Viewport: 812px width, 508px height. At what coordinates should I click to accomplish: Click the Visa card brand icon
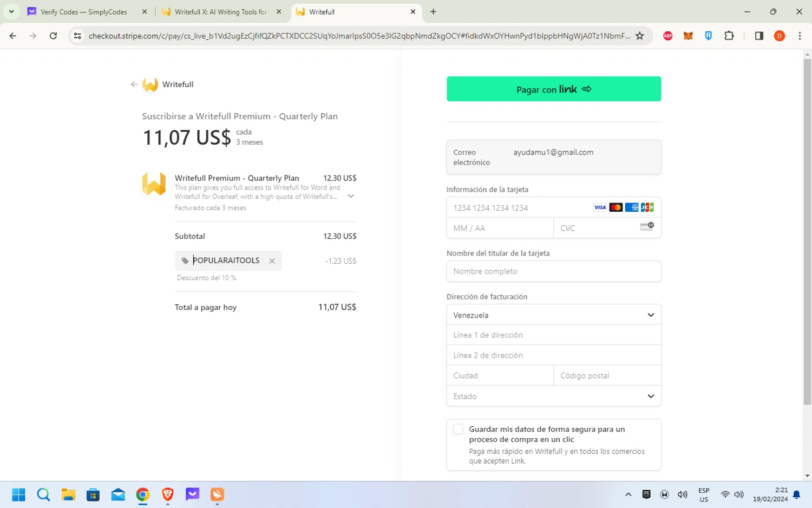pyautogui.click(x=600, y=207)
